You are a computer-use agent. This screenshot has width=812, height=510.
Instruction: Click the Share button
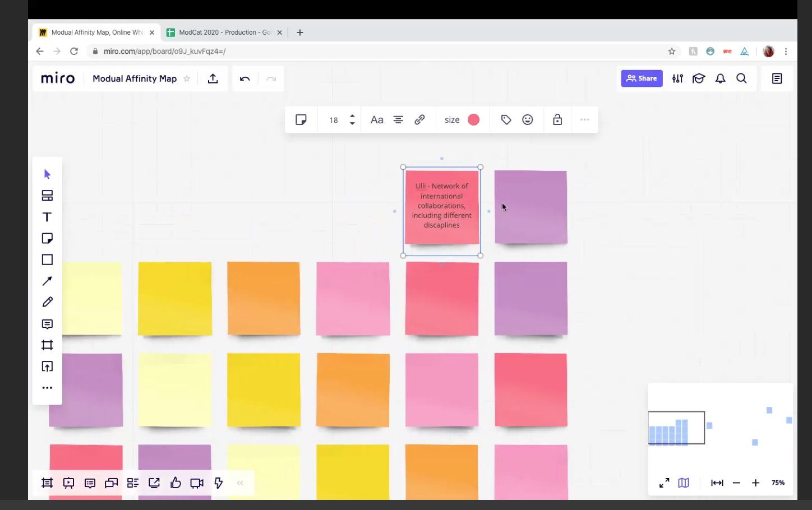click(x=642, y=78)
